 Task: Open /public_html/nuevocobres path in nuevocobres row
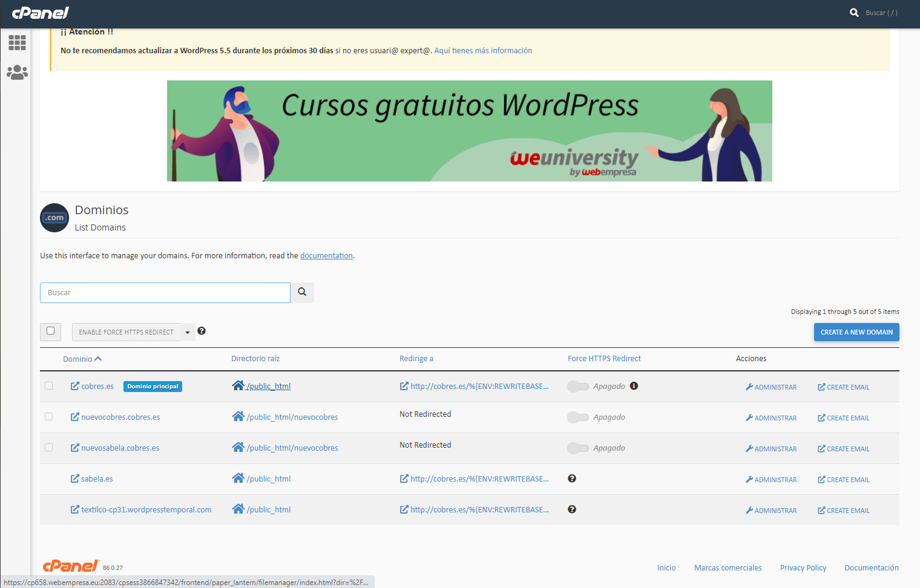(292, 417)
